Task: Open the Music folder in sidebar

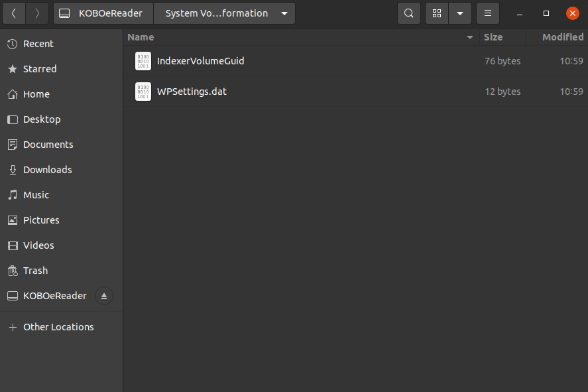Action: coord(36,195)
